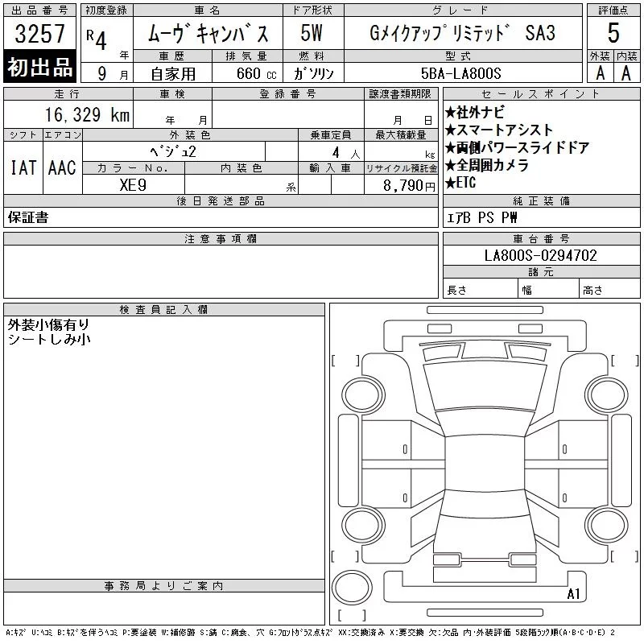This screenshot has height=644, width=644.
Task: Click the 高さ dimension field
Action: coord(609,289)
